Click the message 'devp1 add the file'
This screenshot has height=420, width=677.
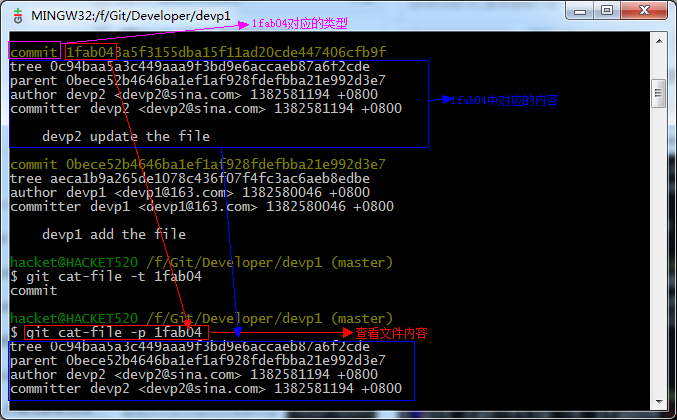pos(114,234)
